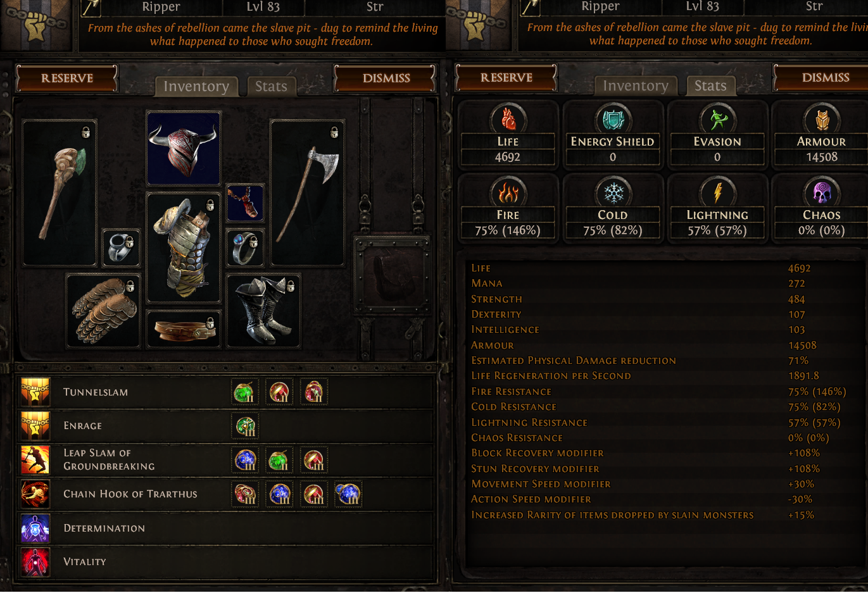Open the Inventory tab on left panel
This screenshot has width=868, height=593.
pyautogui.click(x=196, y=87)
